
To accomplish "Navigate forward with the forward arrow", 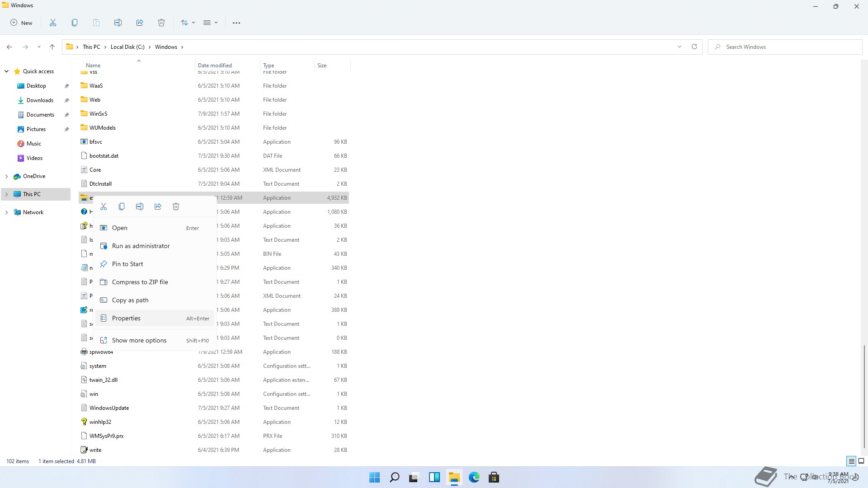I will coord(25,47).
